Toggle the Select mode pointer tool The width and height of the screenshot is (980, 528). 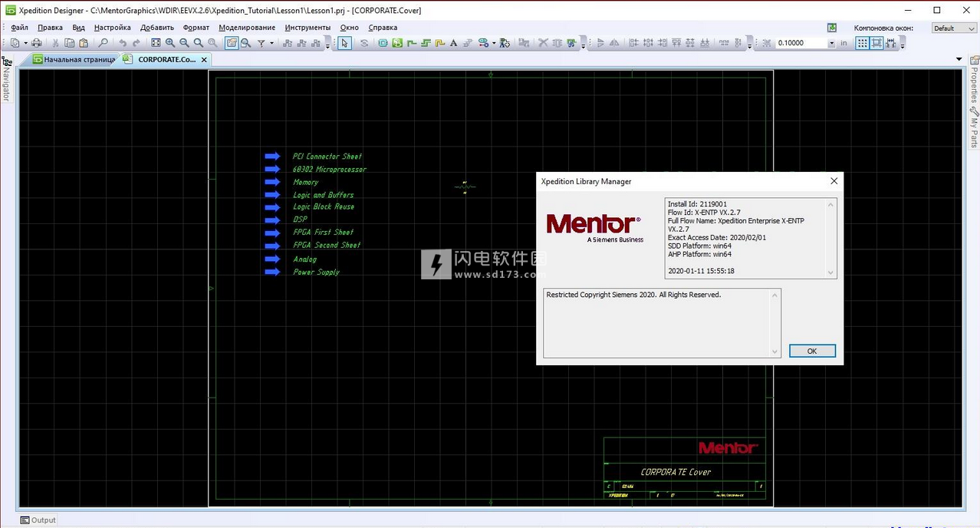coord(345,43)
